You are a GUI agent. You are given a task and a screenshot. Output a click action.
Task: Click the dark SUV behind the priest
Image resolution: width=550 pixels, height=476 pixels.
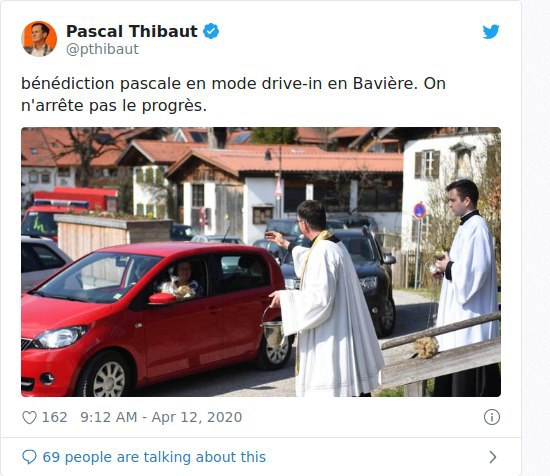tap(365, 277)
